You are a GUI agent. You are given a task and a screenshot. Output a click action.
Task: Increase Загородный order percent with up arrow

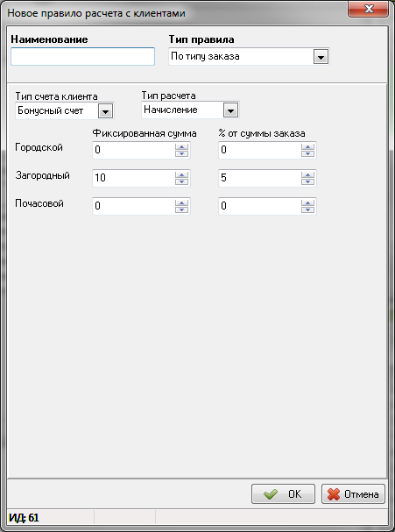tap(307, 174)
